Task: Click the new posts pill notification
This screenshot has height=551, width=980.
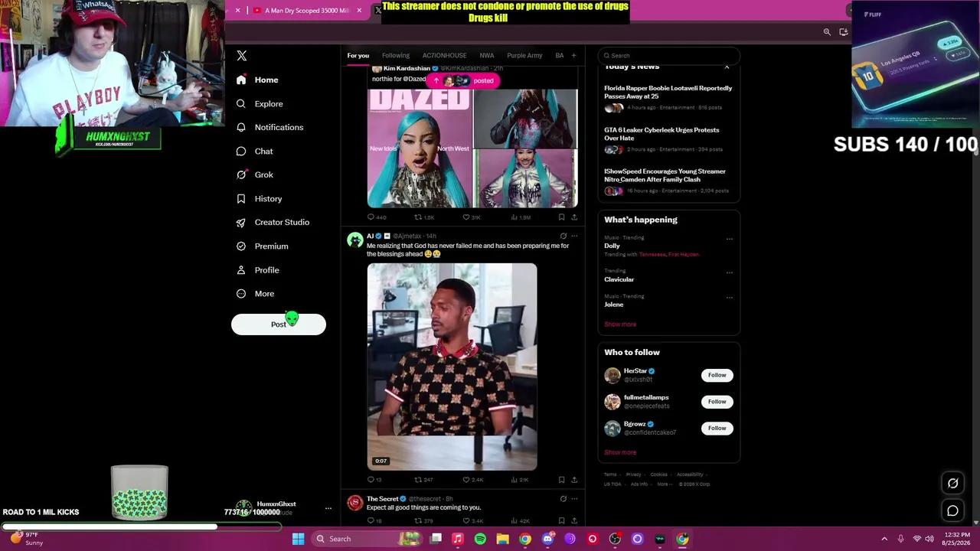Action: 462,80
